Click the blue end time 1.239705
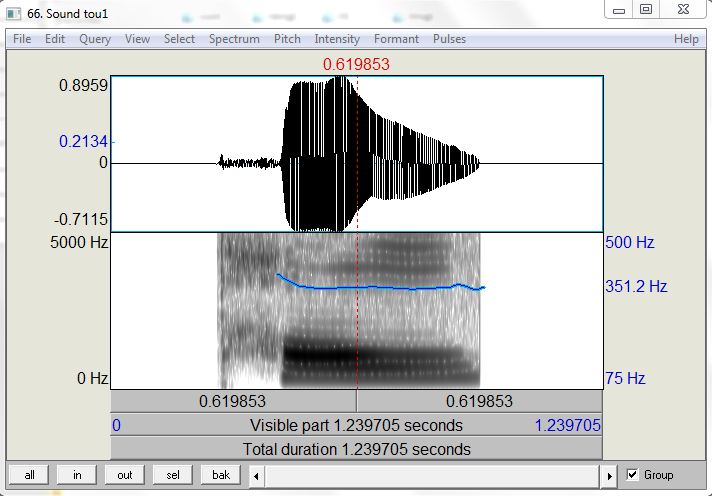The width and height of the screenshot is (712, 496). pyautogui.click(x=568, y=425)
